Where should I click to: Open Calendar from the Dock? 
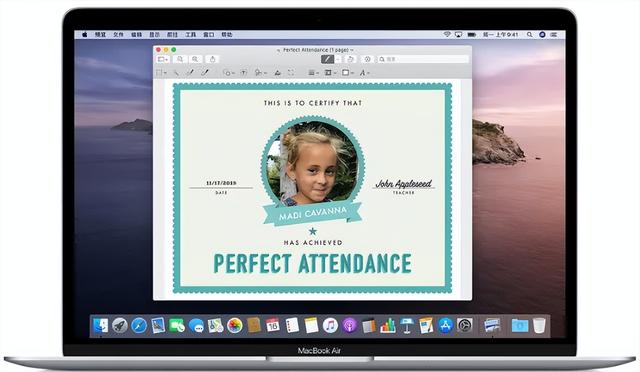point(273,325)
